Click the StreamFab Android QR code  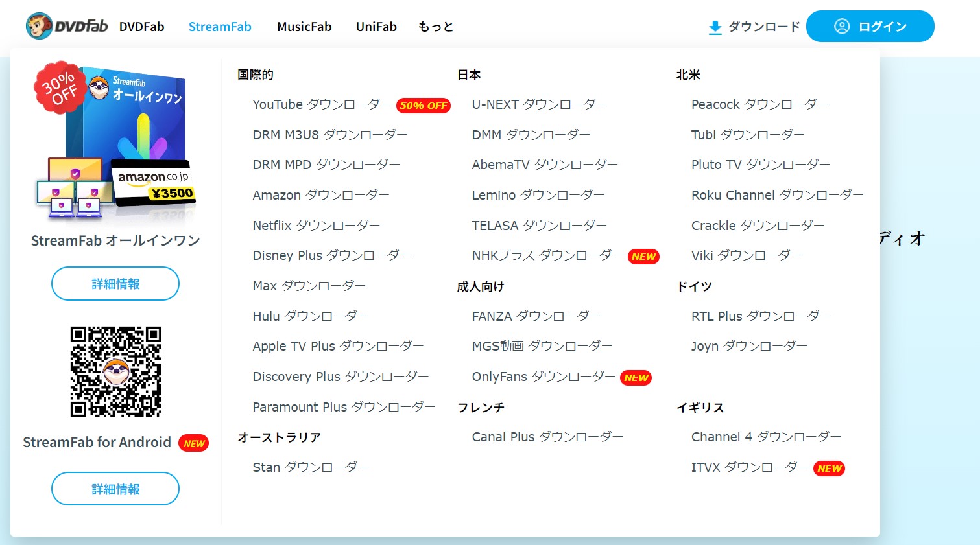[x=115, y=371]
